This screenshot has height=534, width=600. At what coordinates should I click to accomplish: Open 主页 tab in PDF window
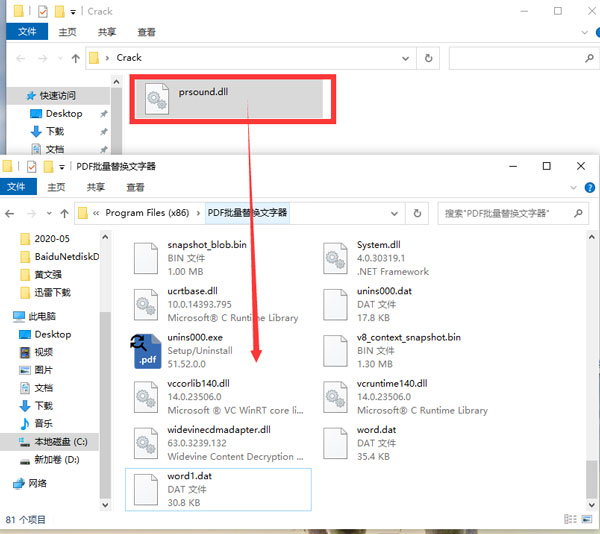tap(56, 187)
